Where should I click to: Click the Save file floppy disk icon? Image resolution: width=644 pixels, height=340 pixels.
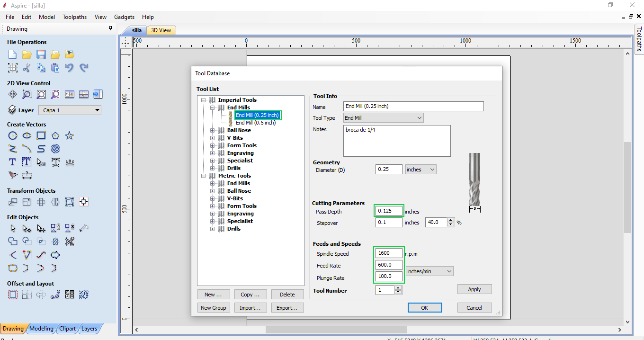point(41,54)
